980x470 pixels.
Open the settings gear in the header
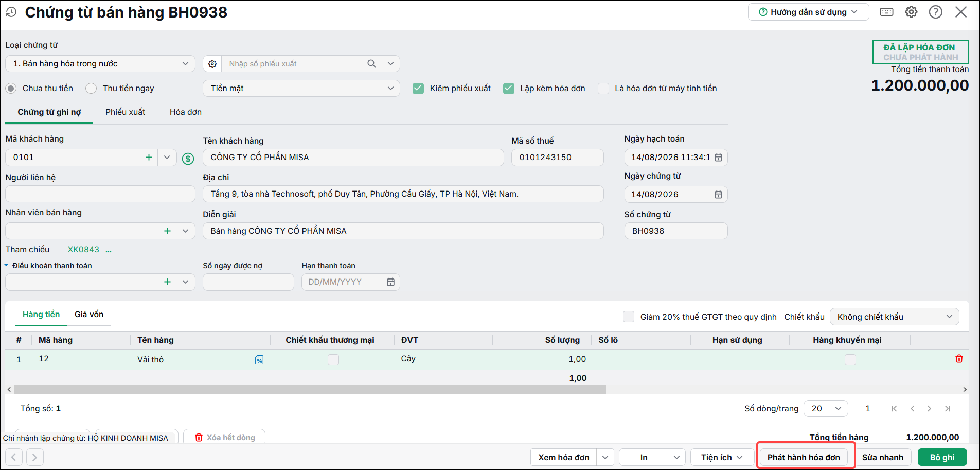point(911,12)
